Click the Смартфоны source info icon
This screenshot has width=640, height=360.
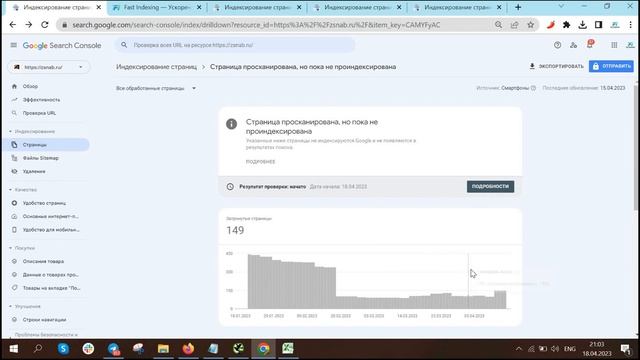533,88
